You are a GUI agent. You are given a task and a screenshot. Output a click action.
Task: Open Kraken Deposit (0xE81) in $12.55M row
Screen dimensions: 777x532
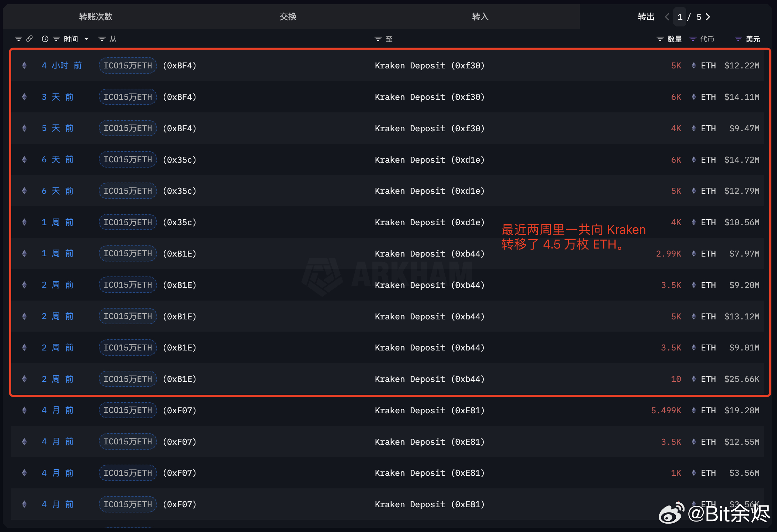430,442
